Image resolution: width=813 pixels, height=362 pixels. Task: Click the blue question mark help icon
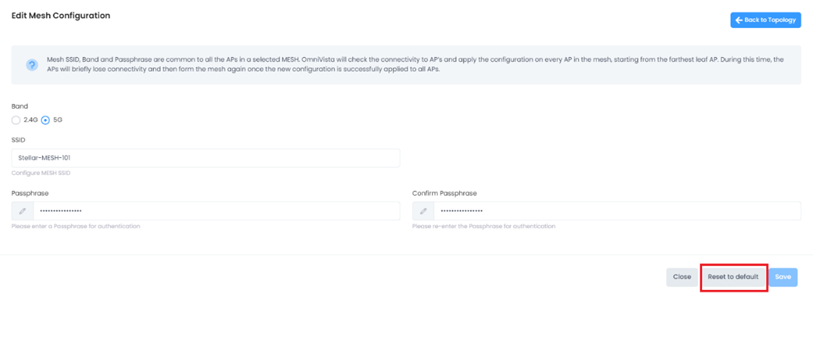pos(32,65)
